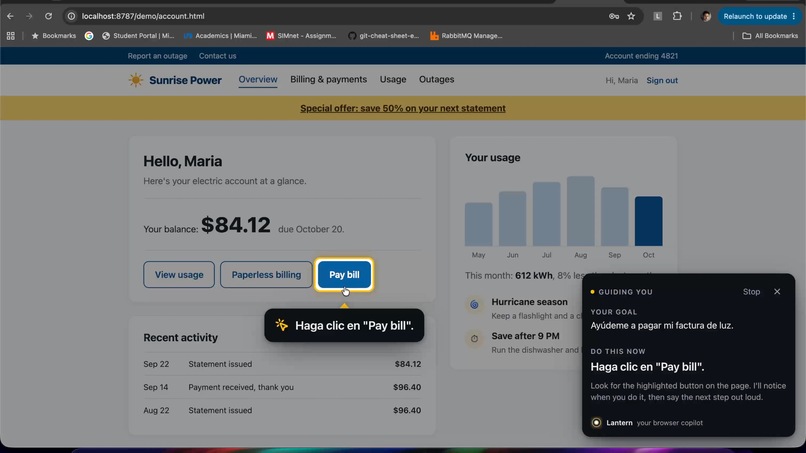Close the Lantern guide panel
Image resolution: width=806 pixels, height=453 pixels.
(777, 292)
